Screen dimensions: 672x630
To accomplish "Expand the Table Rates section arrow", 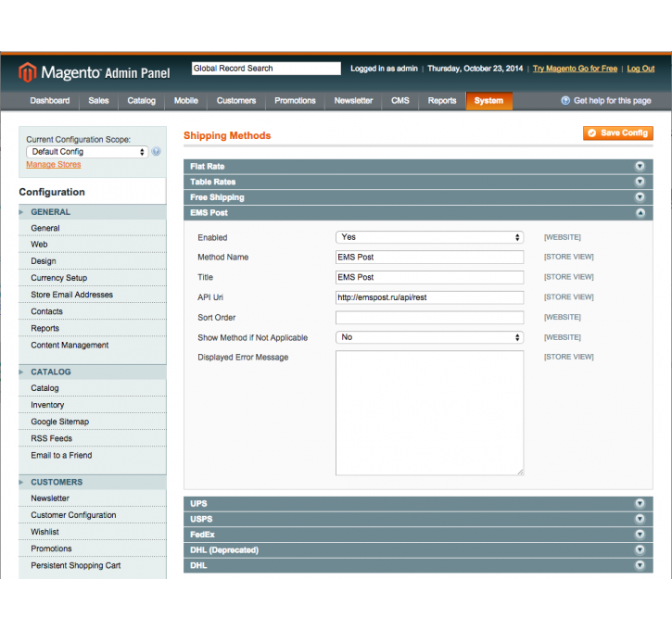I will [640, 182].
